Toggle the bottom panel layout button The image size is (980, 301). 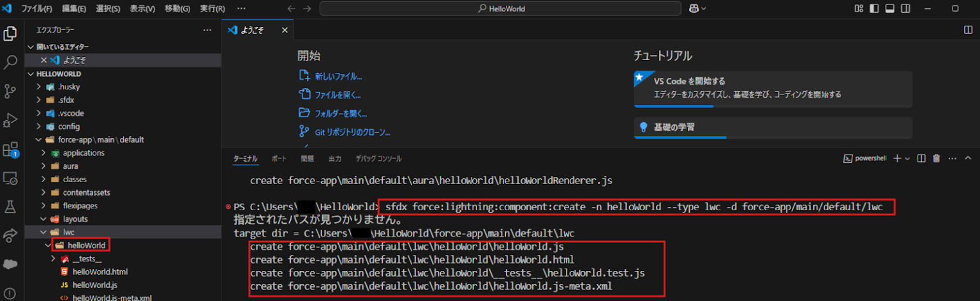pos(889,9)
